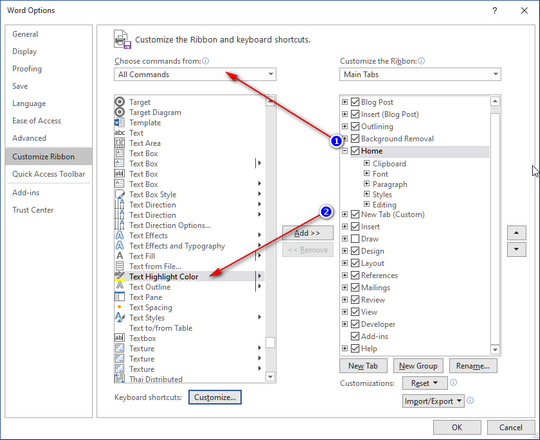Expand the New Tab (Custom) node
The image size is (540, 440).
coord(345,214)
